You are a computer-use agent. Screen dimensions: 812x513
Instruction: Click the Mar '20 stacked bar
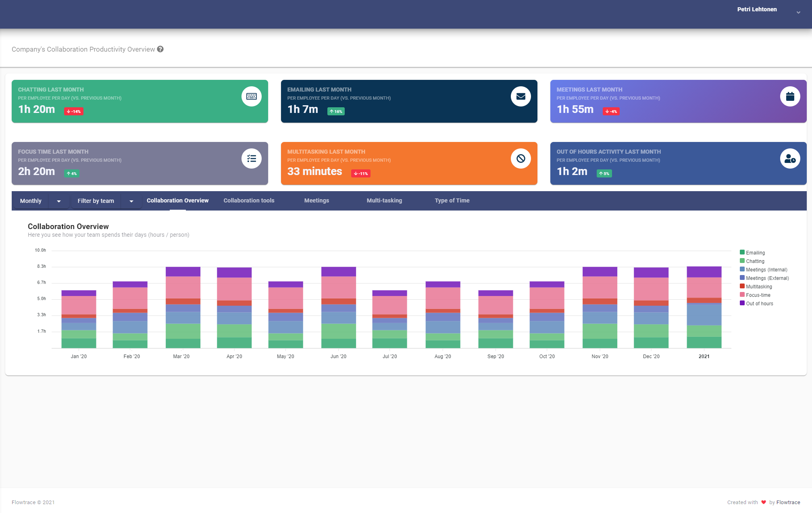point(183,307)
